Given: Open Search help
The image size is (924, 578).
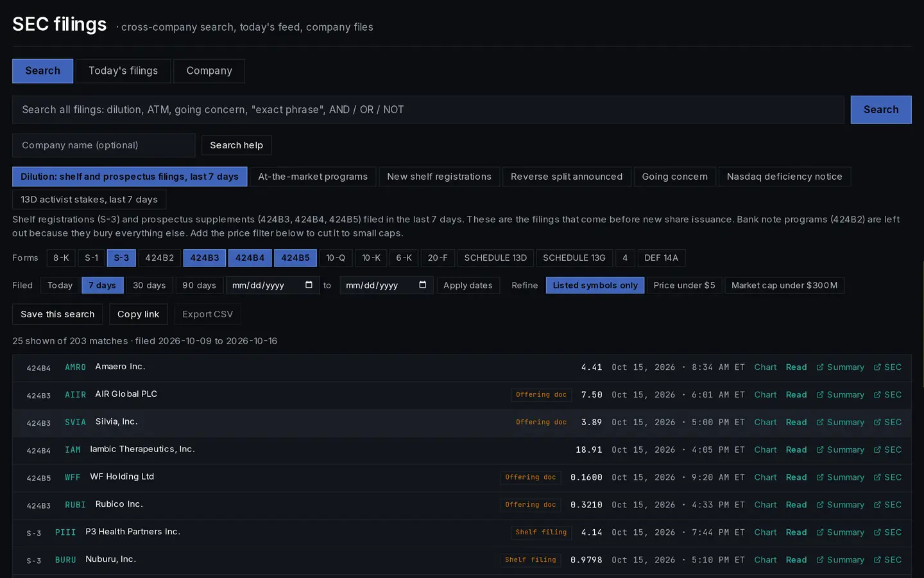Looking at the screenshot, I should coord(237,145).
